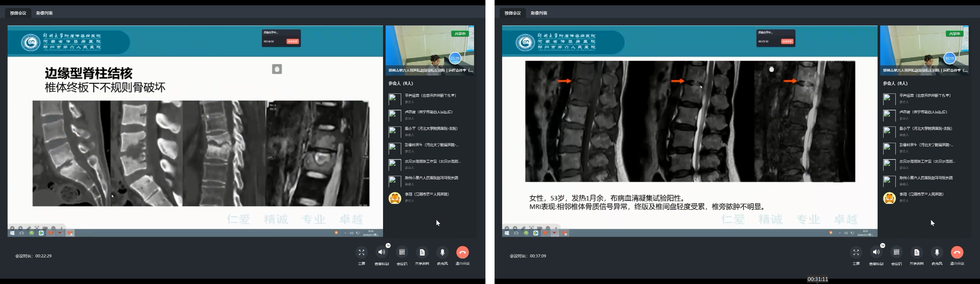Select participant 李翔 in left window list
980x284 pixels.
430,197
